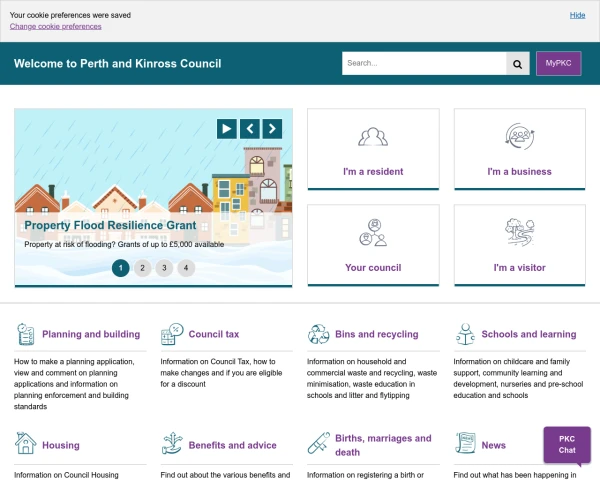The height and width of the screenshot is (480, 600).
Task: Click the business group icon
Action: click(520, 136)
